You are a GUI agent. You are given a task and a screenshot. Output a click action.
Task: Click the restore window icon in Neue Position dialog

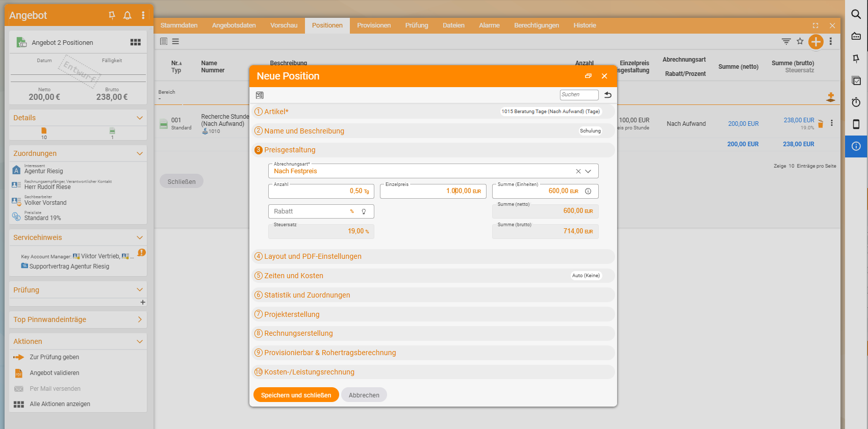[588, 76]
